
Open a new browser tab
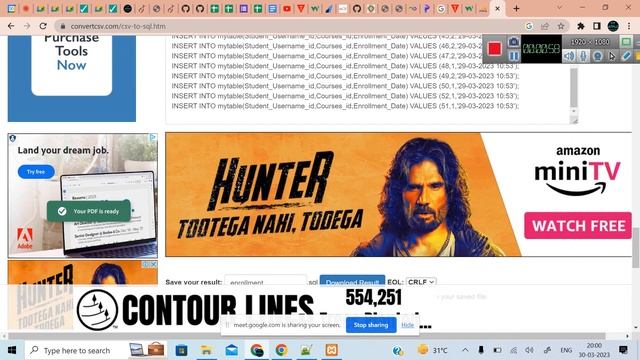tap(516, 8)
